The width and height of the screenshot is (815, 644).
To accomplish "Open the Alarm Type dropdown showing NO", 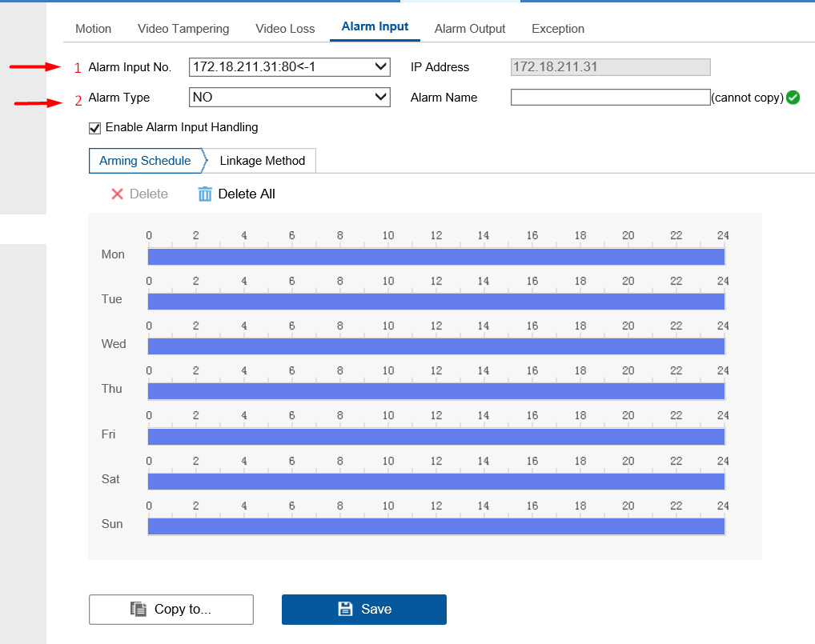I will point(290,97).
